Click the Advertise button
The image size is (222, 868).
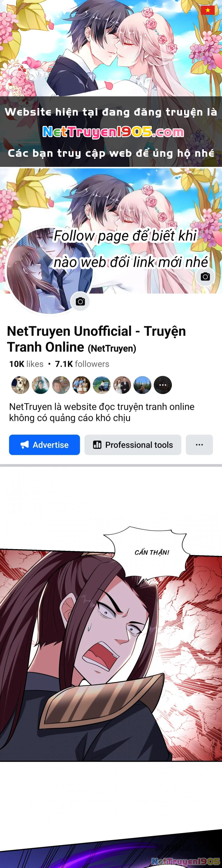pos(44,445)
